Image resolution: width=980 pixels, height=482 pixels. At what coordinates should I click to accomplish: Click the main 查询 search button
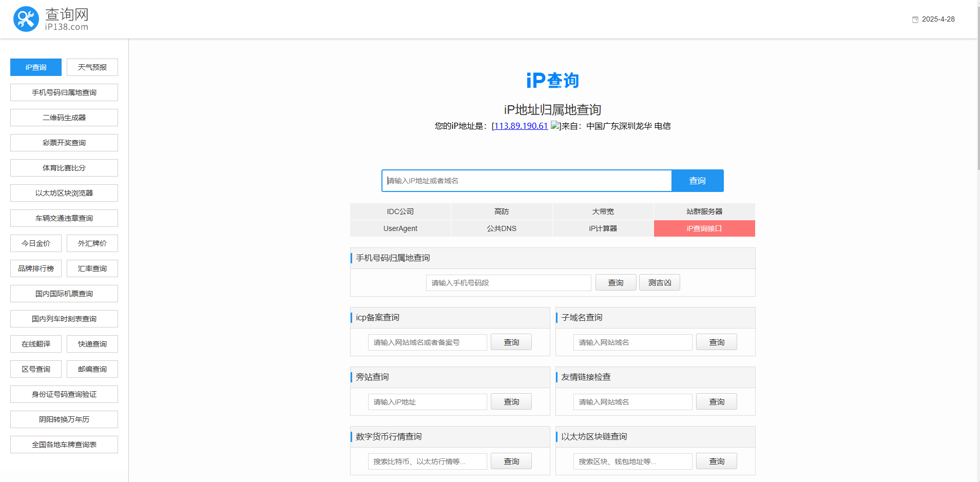[x=697, y=180]
